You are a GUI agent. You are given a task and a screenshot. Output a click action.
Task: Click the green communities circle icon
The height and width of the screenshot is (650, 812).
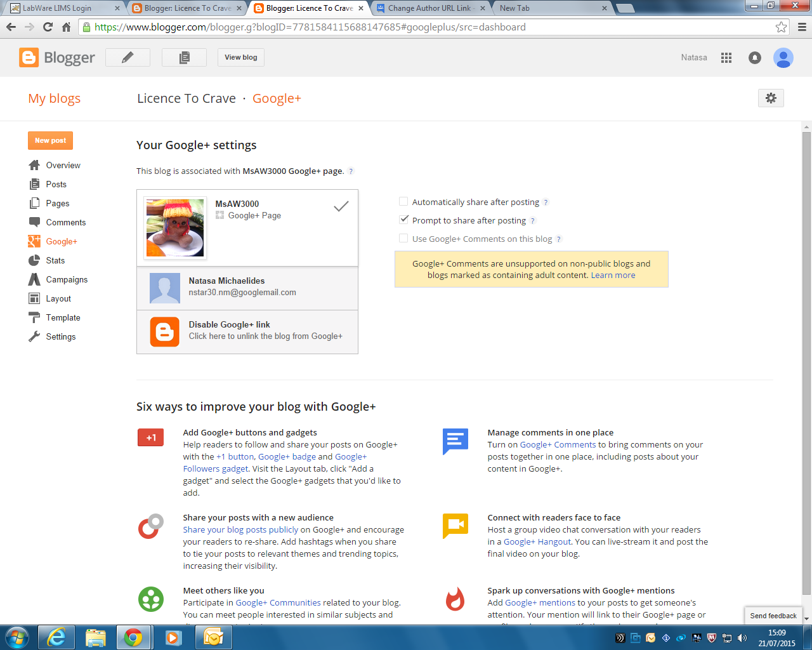tap(151, 599)
